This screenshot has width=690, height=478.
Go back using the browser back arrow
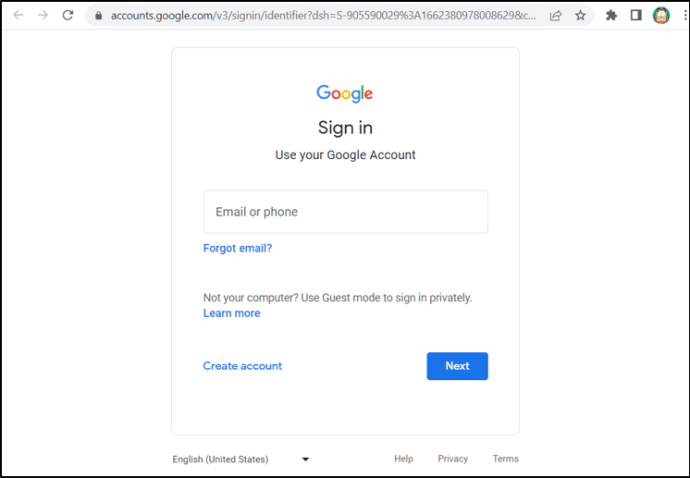tap(18, 15)
